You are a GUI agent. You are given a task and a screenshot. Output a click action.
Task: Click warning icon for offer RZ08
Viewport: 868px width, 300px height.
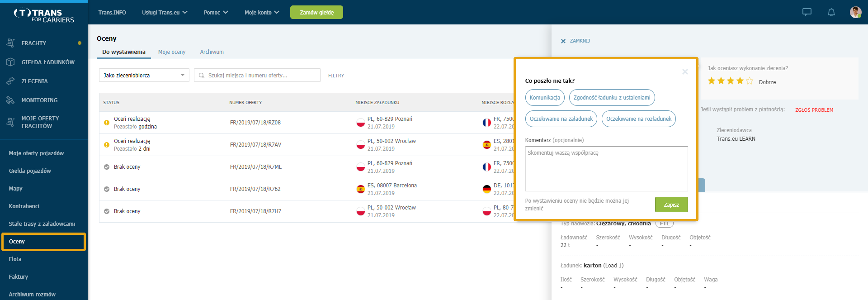click(x=107, y=123)
